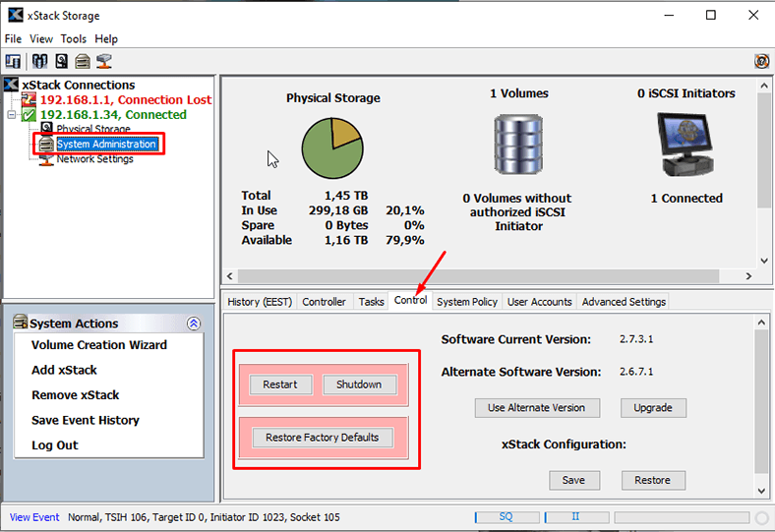The width and height of the screenshot is (775, 532).
Task: Open the Tools menu
Action: click(x=73, y=38)
